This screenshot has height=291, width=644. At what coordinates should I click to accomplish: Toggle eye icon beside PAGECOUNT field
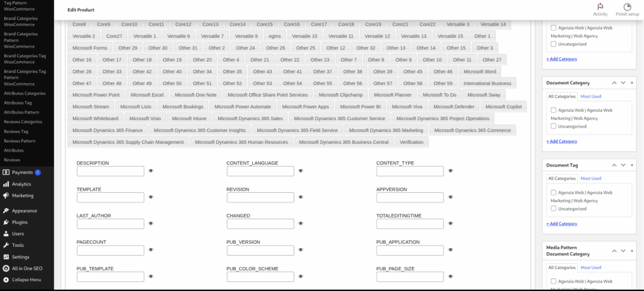tap(151, 250)
